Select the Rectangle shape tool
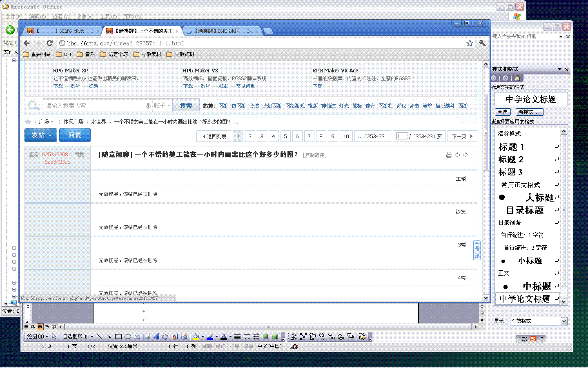The width and height of the screenshot is (588, 368). (118, 337)
